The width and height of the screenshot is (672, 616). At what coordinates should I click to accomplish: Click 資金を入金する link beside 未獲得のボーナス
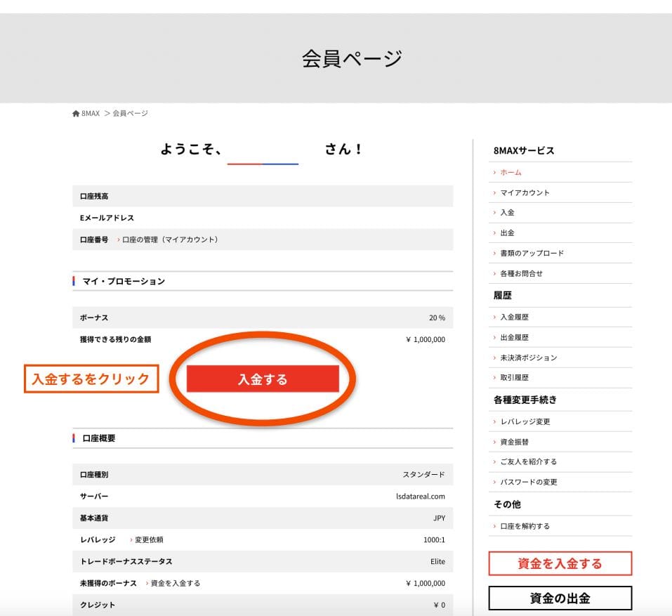click(x=176, y=583)
